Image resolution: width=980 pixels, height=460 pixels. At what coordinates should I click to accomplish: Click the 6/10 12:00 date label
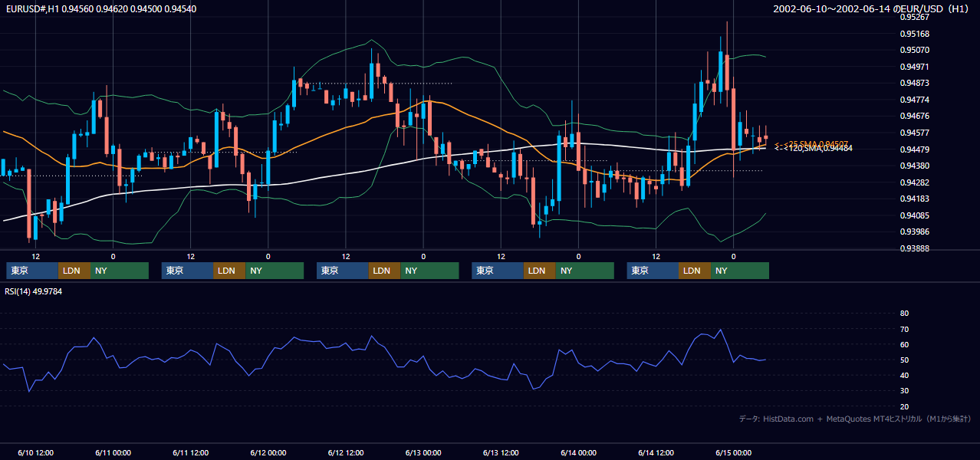coord(35,452)
